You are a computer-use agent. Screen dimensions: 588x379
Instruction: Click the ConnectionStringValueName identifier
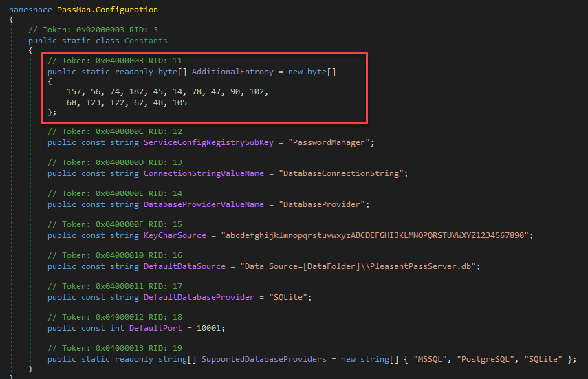coord(204,173)
